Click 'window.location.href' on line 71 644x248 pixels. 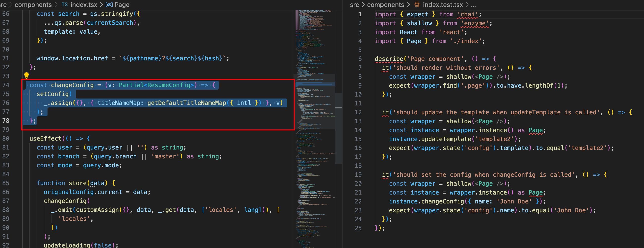(72, 58)
